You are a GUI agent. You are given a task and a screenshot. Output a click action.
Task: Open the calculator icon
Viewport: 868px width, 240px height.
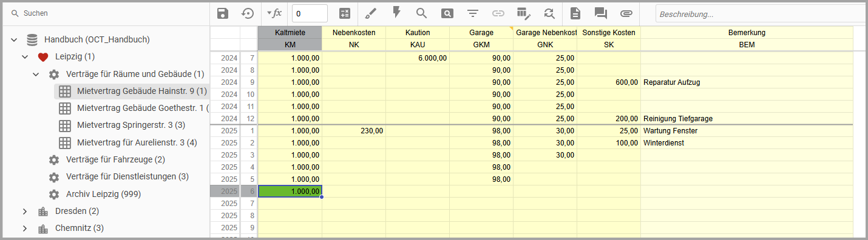[345, 13]
